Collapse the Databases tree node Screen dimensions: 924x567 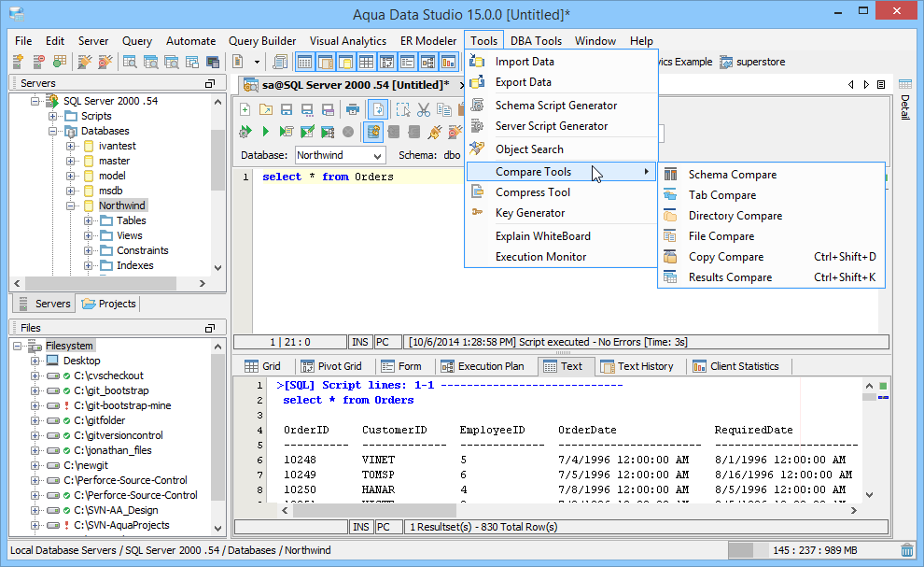click(53, 132)
